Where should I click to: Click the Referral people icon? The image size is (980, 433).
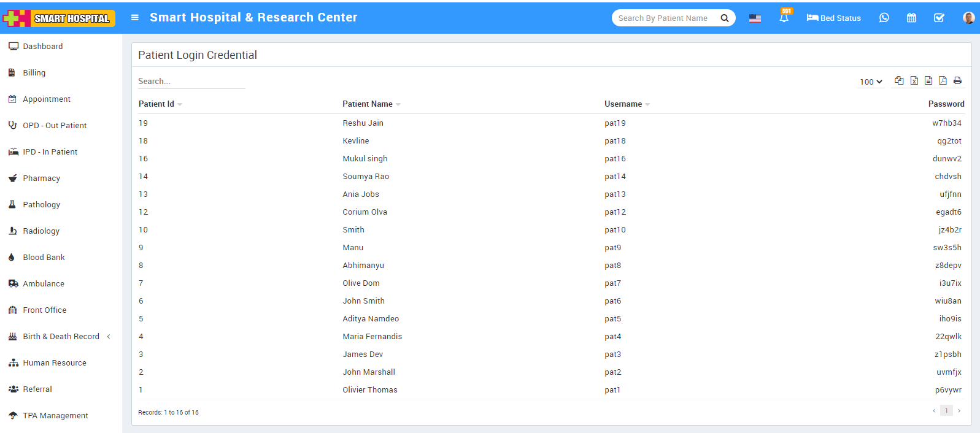click(x=13, y=389)
